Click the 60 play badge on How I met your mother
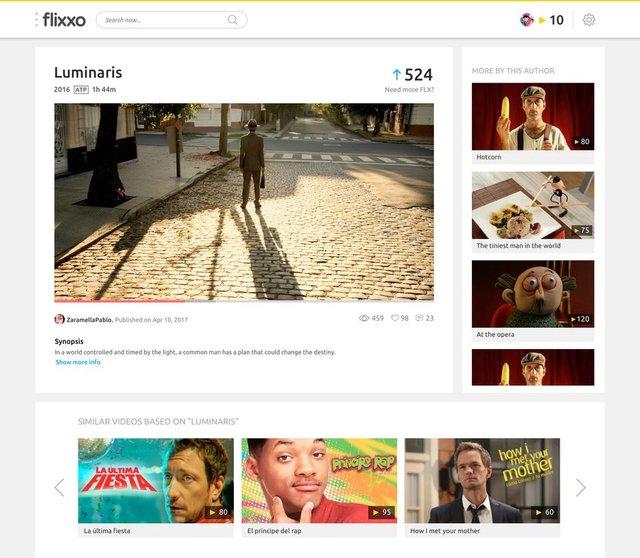This screenshot has height=558, width=640. point(545,512)
